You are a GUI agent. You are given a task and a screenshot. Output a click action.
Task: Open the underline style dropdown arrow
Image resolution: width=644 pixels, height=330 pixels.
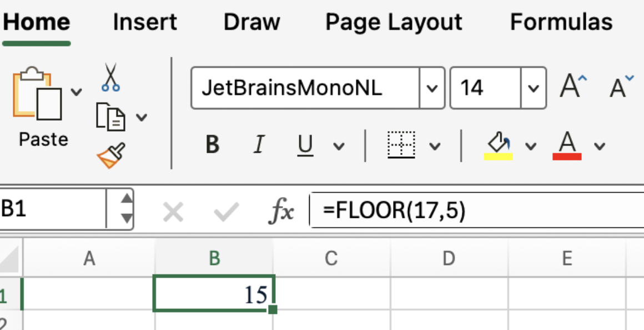click(339, 146)
